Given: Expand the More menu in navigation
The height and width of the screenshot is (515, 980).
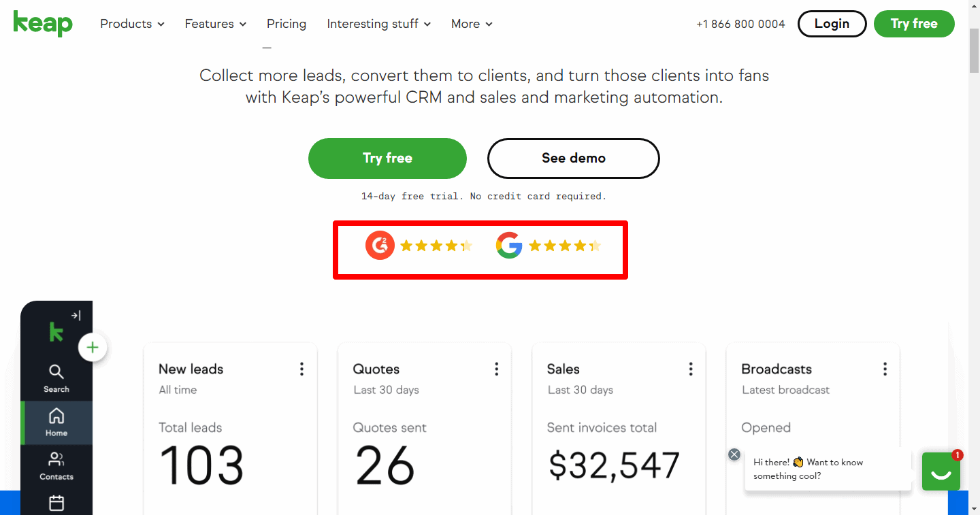Looking at the screenshot, I should (472, 24).
